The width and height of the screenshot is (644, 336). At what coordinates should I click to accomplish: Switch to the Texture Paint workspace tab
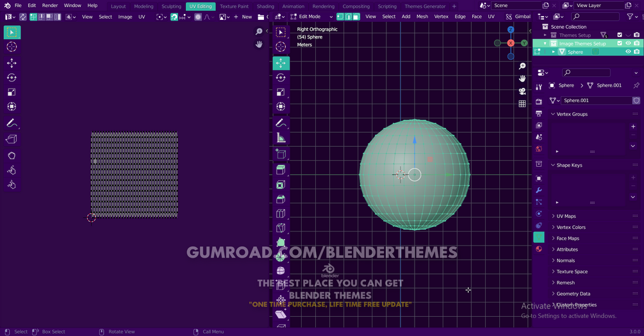click(x=234, y=6)
